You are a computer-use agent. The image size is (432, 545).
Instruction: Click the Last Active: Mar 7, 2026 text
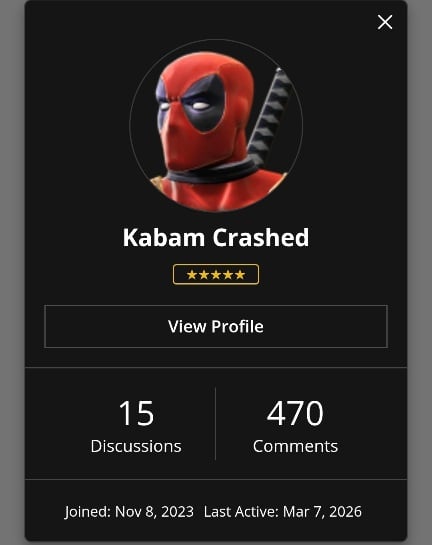pos(283,512)
